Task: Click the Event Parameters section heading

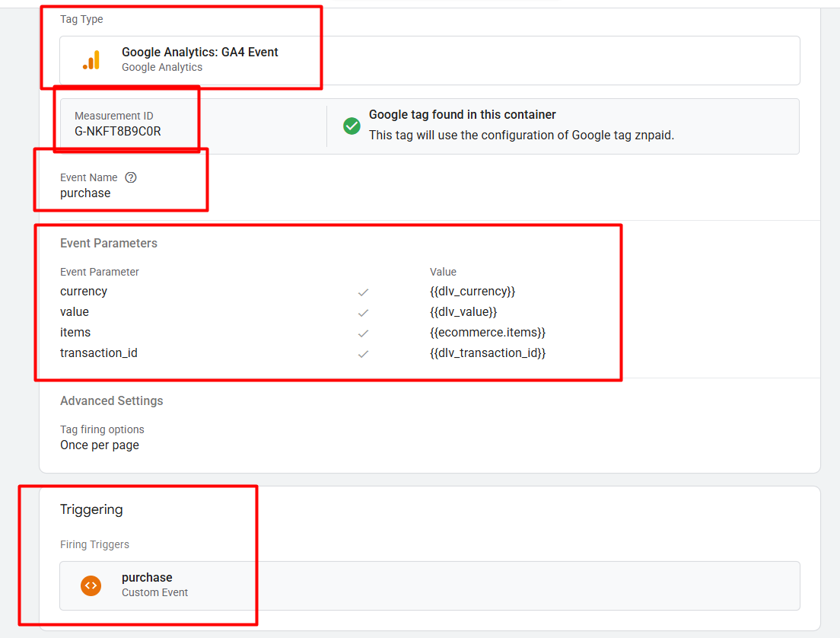Action: point(109,244)
